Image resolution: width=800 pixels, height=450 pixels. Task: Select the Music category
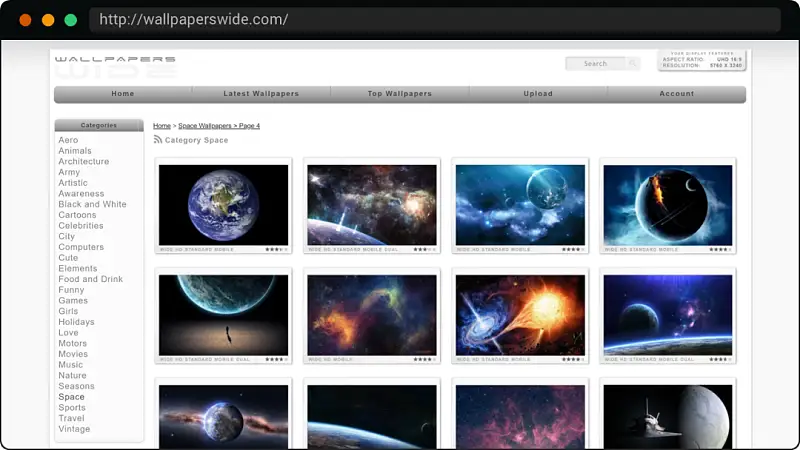(70, 365)
